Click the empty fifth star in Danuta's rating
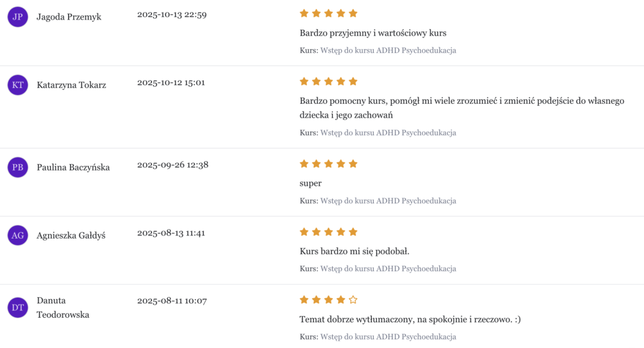 pos(353,300)
